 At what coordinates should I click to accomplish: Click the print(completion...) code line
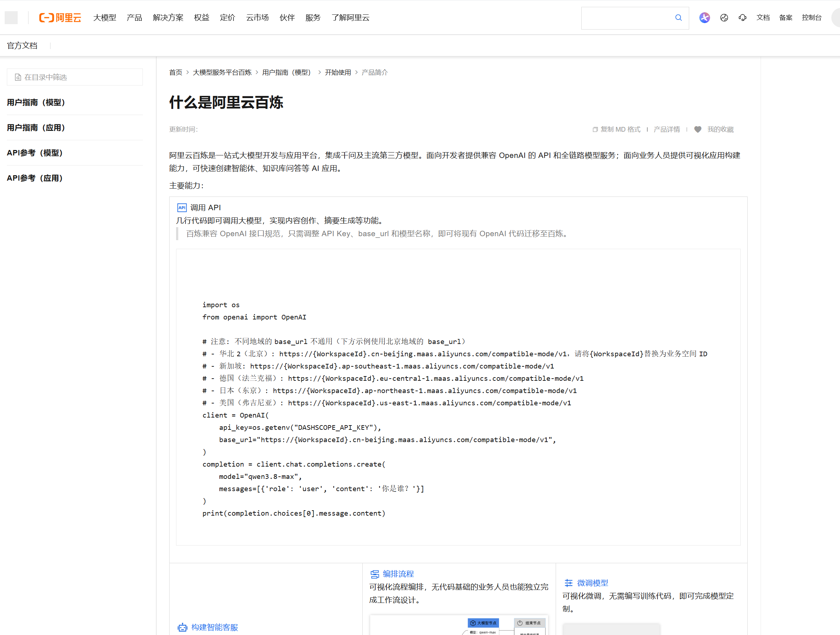click(x=294, y=513)
